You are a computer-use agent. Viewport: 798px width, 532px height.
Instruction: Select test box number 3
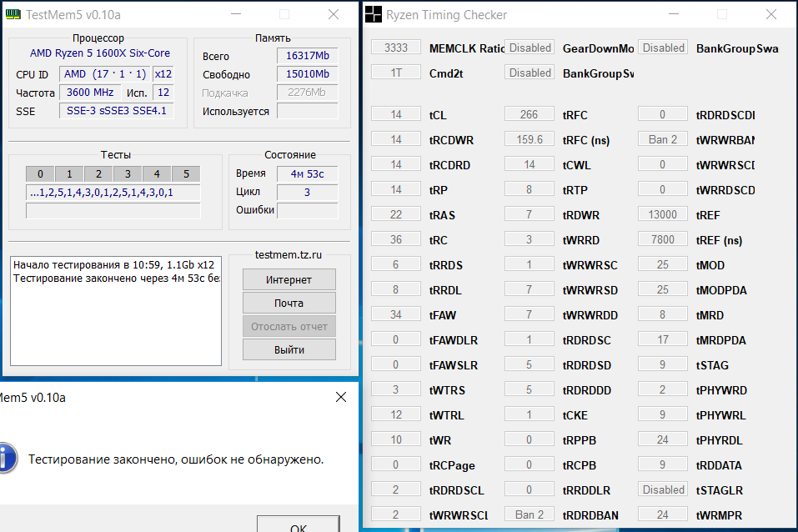point(128,174)
